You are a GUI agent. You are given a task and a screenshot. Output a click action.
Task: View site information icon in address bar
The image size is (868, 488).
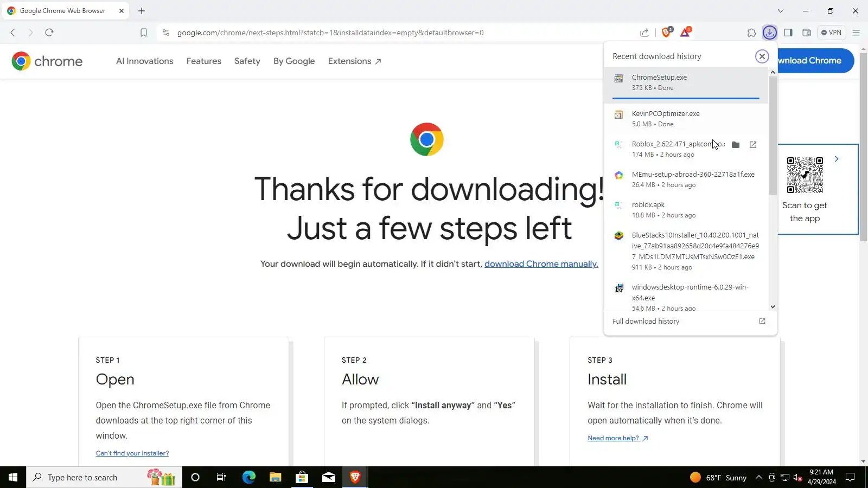[x=166, y=33]
